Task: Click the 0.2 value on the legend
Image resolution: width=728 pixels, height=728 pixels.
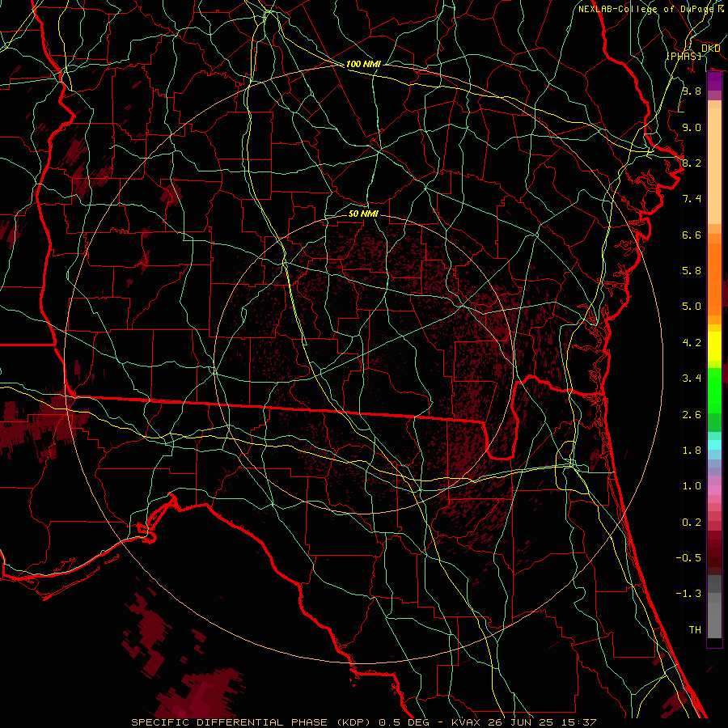Action: [x=692, y=523]
